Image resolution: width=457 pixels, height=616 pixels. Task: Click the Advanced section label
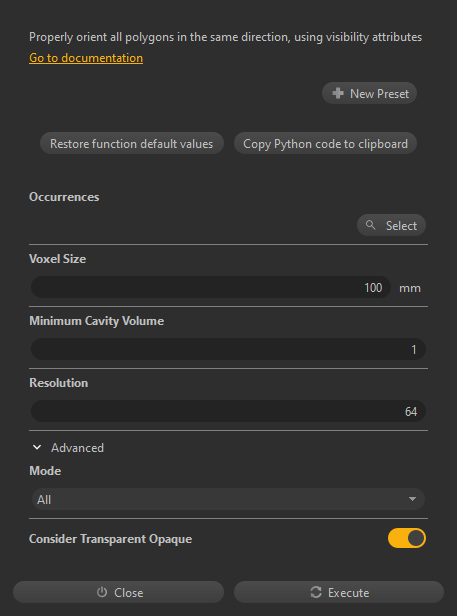pyautogui.click(x=77, y=447)
